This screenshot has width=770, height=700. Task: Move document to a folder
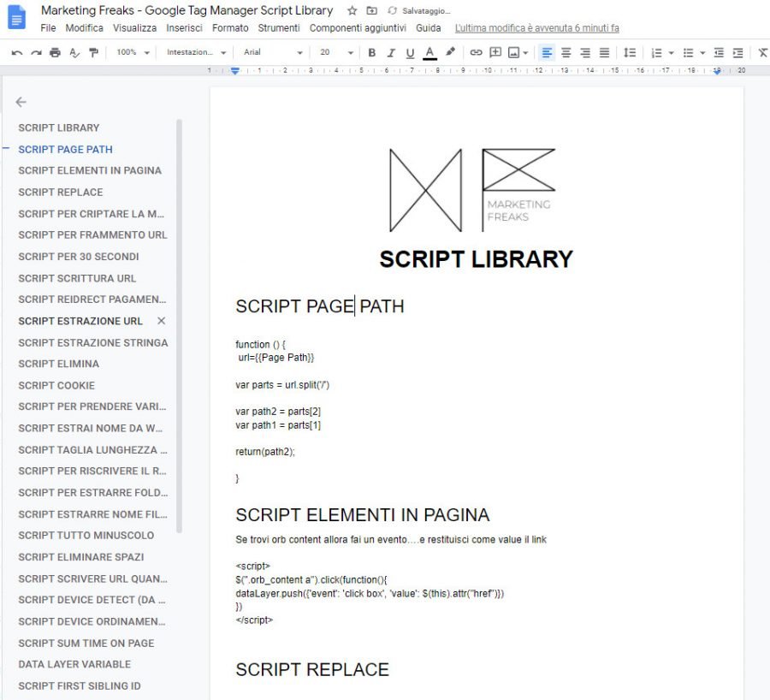[x=372, y=10]
